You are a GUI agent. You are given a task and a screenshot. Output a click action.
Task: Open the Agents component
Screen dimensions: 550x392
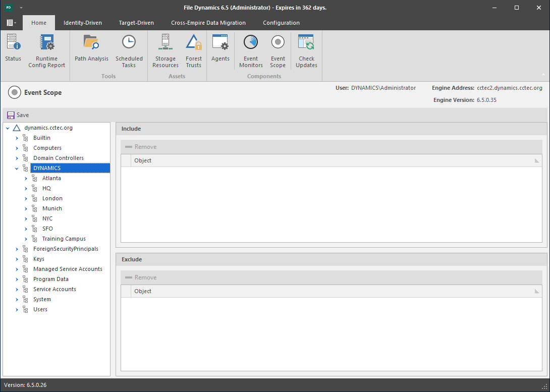[x=221, y=49]
